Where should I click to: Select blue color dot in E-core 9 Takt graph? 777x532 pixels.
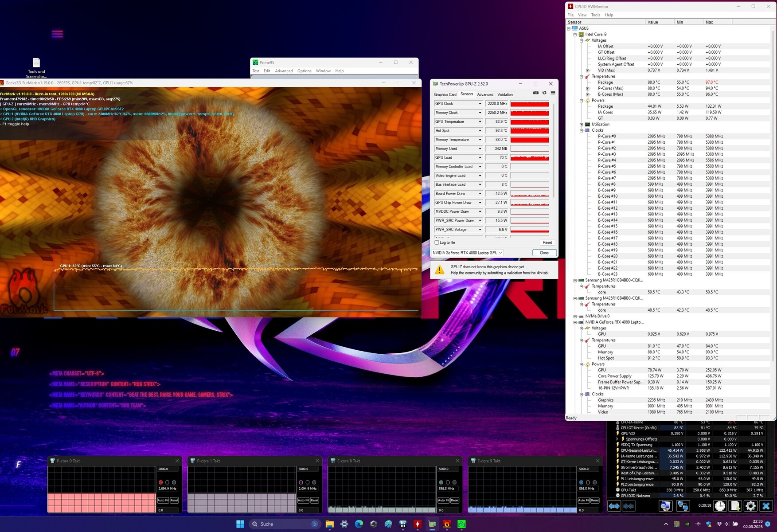tap(582, 482)
